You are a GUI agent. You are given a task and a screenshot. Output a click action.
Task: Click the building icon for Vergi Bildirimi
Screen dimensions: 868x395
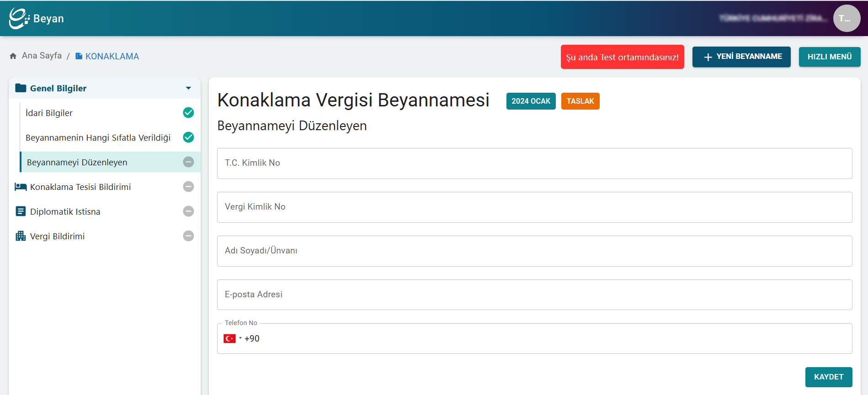point(21,236)
